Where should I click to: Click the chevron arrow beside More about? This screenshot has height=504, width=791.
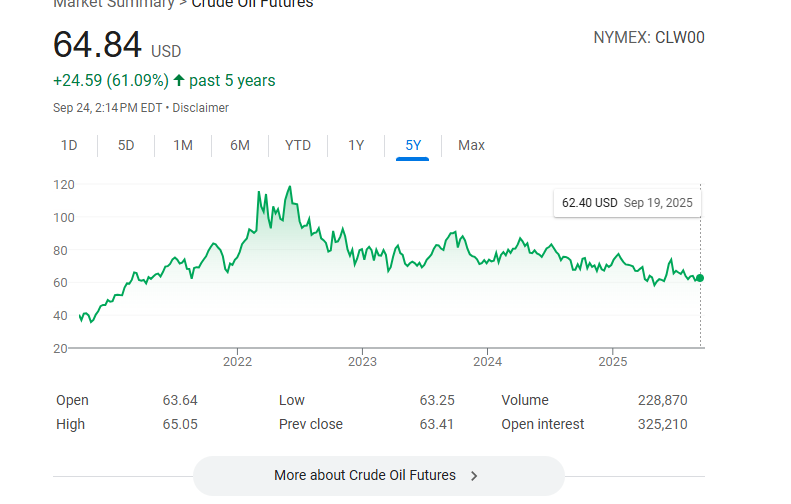(x=474, y=476)
